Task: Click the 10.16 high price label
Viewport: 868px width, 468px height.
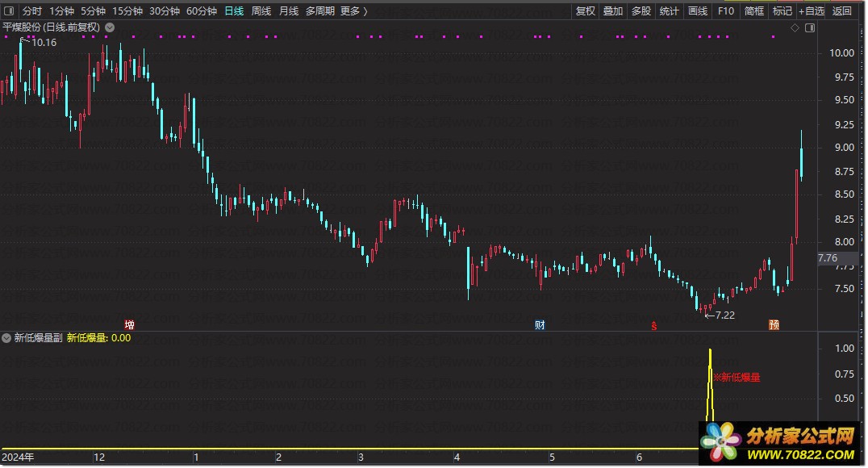Action: click(x=44, y=43)
